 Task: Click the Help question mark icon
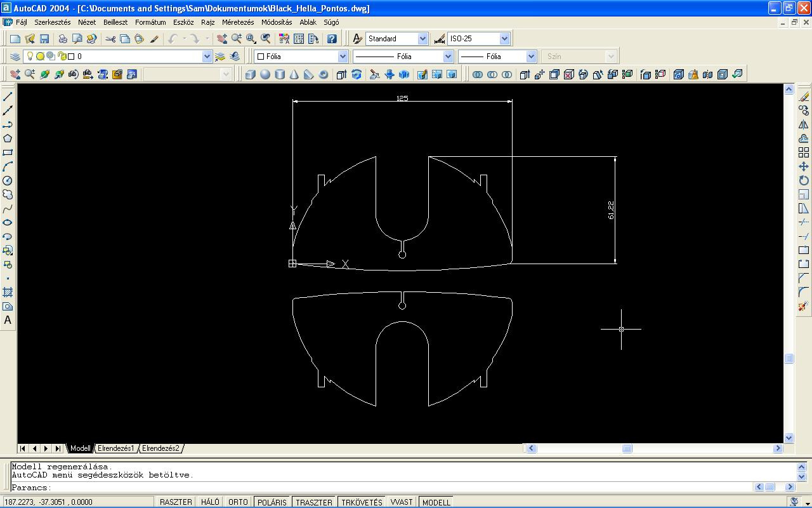(332, 39)
